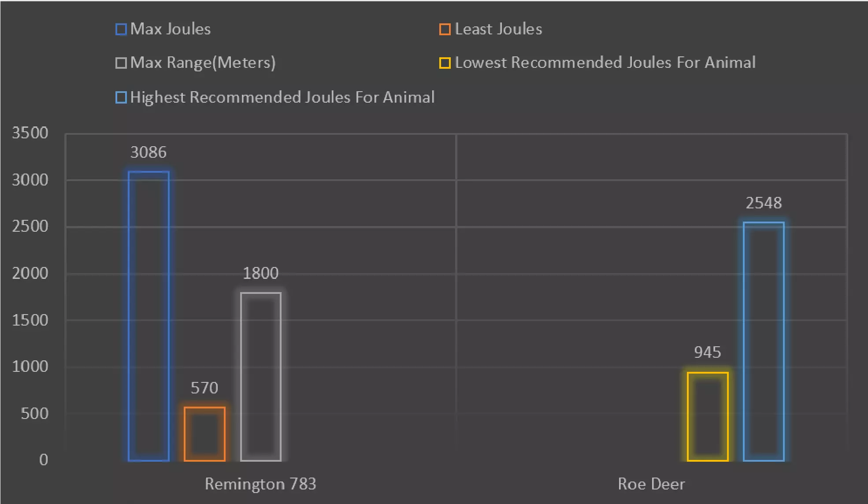Select the blue Max Joules bar
The image size is (868, 504).
[x=148, y=316]
